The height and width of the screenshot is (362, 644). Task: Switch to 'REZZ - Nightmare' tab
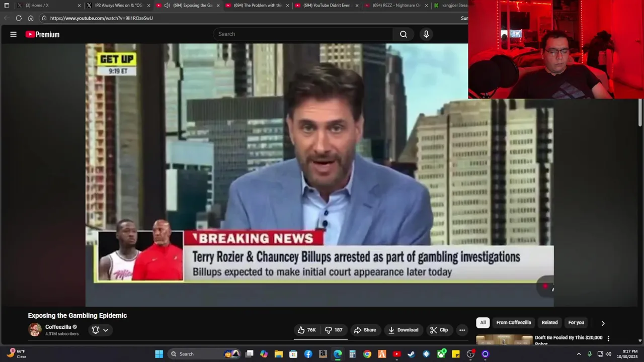coord(396,6)
